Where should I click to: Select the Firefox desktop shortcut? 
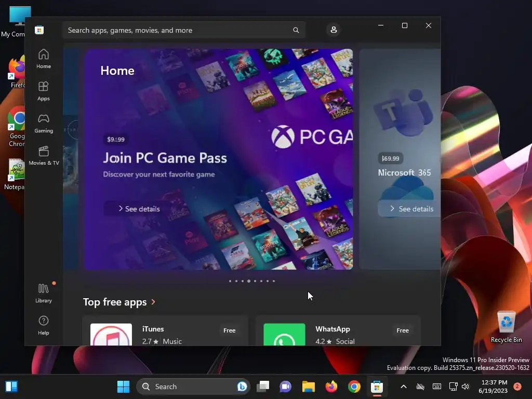[16, 72]
